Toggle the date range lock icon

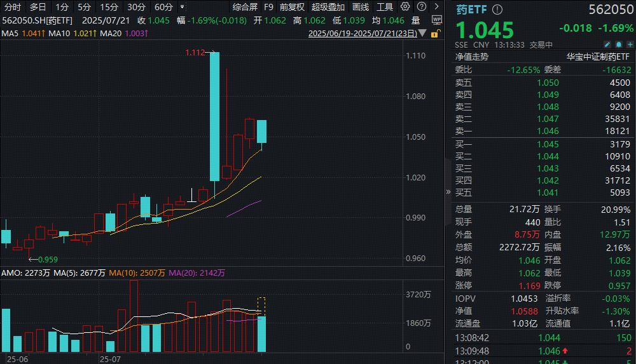tap(435, 34)
